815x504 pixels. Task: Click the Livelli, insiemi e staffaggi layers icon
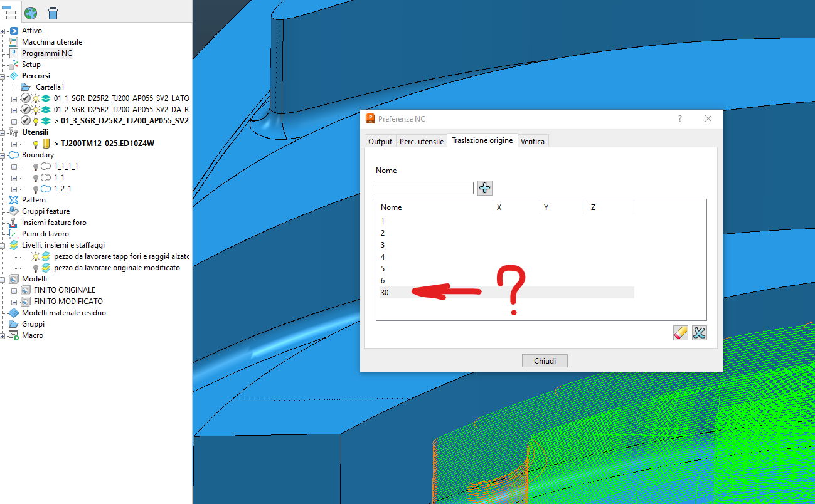tap(14, 245)
